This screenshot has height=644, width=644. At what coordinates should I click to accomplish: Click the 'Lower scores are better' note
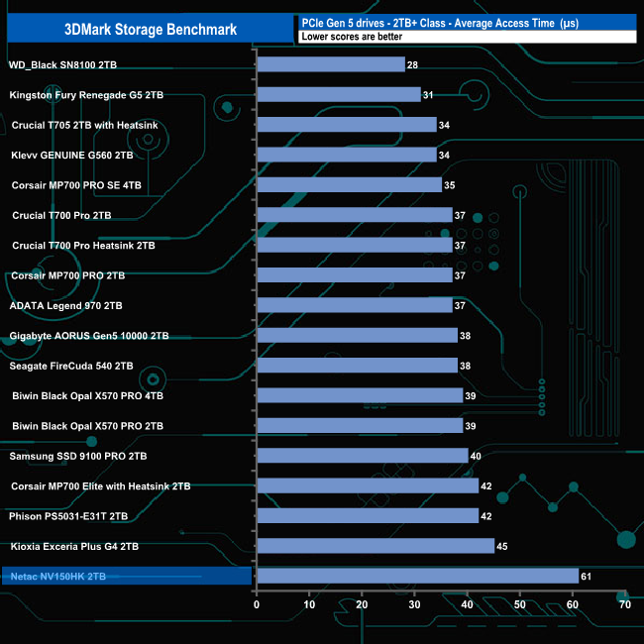coord(352,37)
